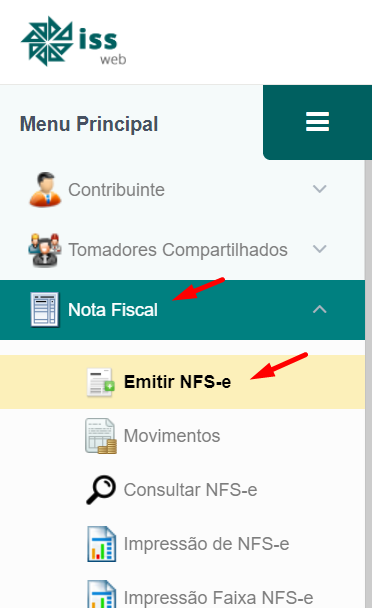
Task: Click the Tomadores Compartilhados group icon
Action: coord(45,250)
